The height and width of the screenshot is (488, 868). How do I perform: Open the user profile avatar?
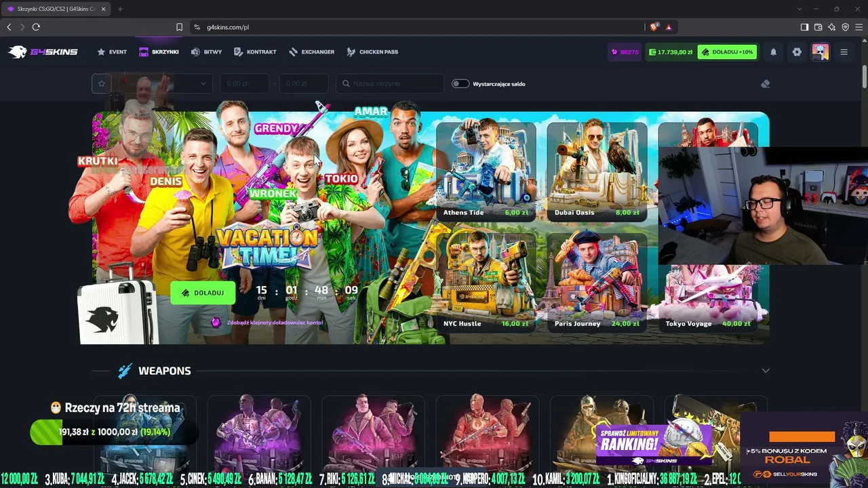[821, 52]
